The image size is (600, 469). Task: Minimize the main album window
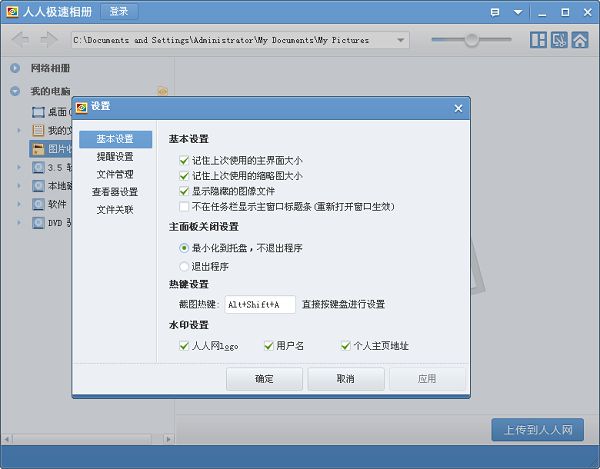coord(542,13)
